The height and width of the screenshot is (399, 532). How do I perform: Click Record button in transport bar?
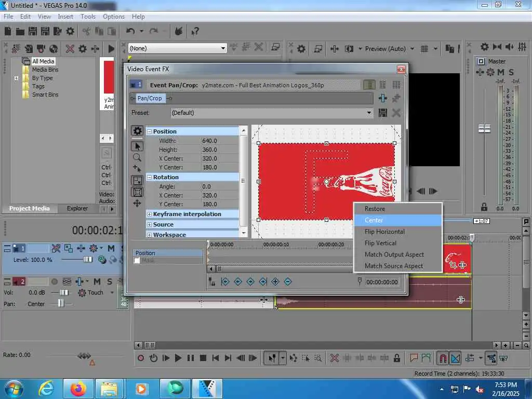click(141, 358)
